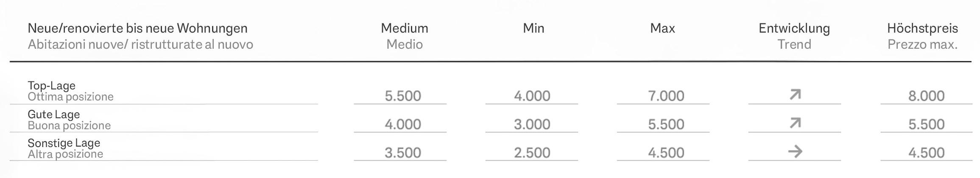Click the Neue/renovierte bis neue Wohnungen heading
The image size is (980, 178).
tap(137, 28)
